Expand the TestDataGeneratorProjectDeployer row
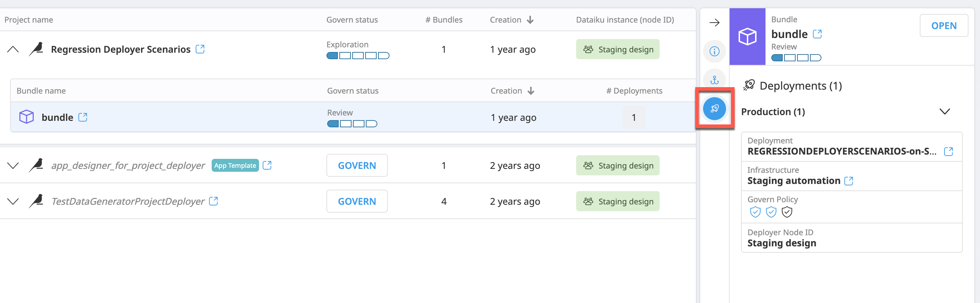980x303 pixels. point(13,202)
